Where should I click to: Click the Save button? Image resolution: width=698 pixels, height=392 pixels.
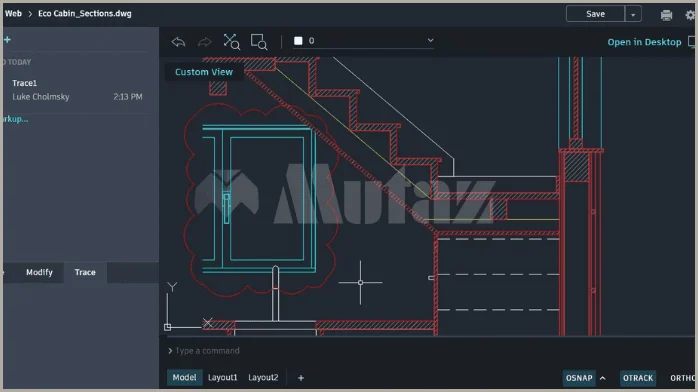pos(595,14)
